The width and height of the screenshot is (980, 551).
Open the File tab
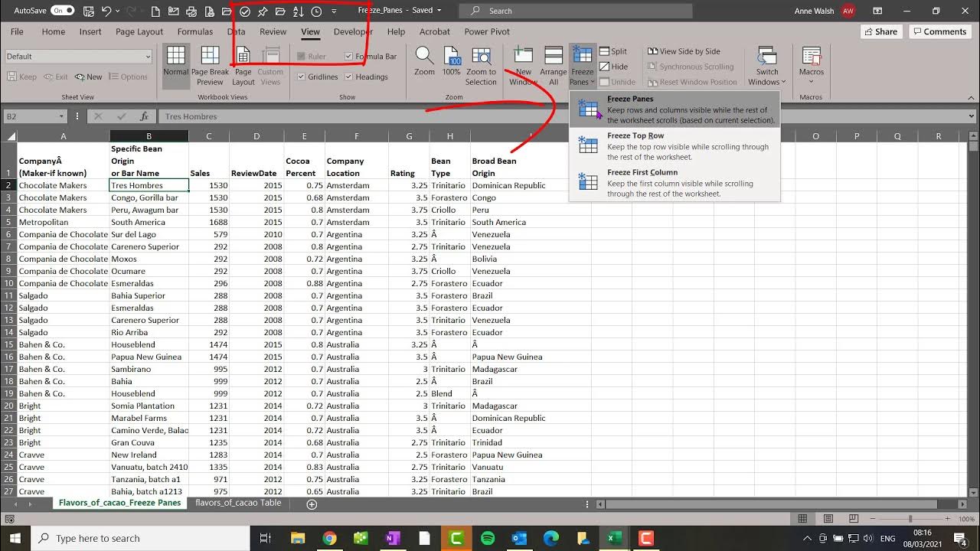pyautogui.click(x=17, y=31)
